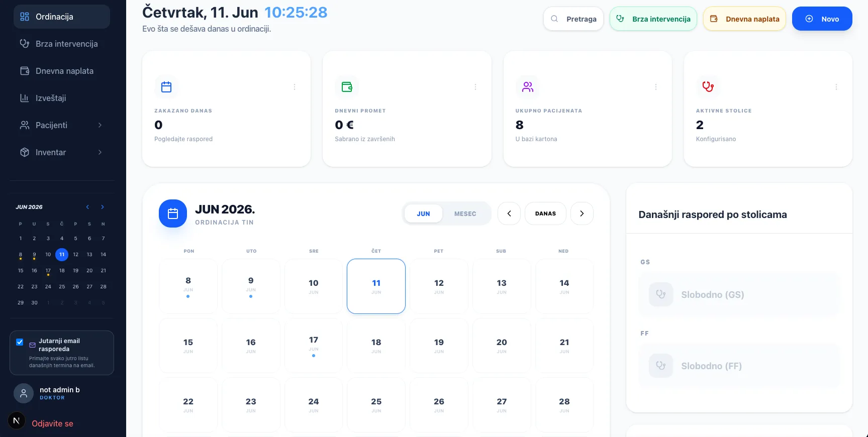This screenshot has width=868, height=437.
Task: Click the envelope icon by Jutarnji email
Action: pyautogui.click(x=33, y=345)
